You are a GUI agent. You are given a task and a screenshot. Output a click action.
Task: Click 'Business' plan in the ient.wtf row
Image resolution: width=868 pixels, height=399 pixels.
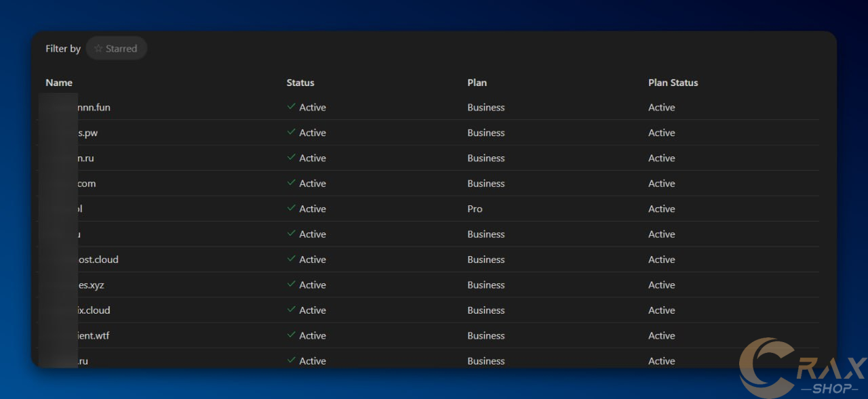pyautogui.click(x=486, y=336)
